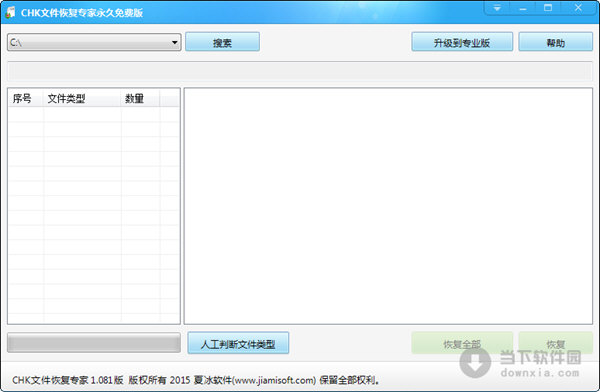
Task: Click the 恢复全部 button
Action: click(462, 343)
